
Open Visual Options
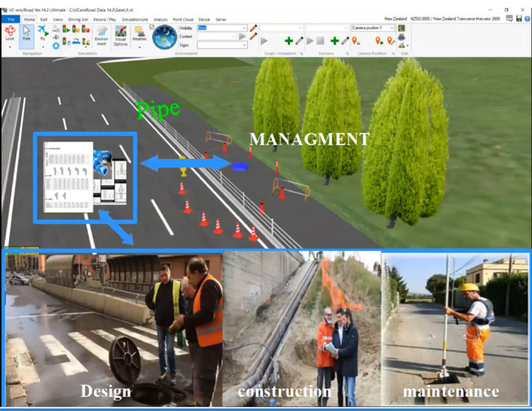tap(121, 35)
